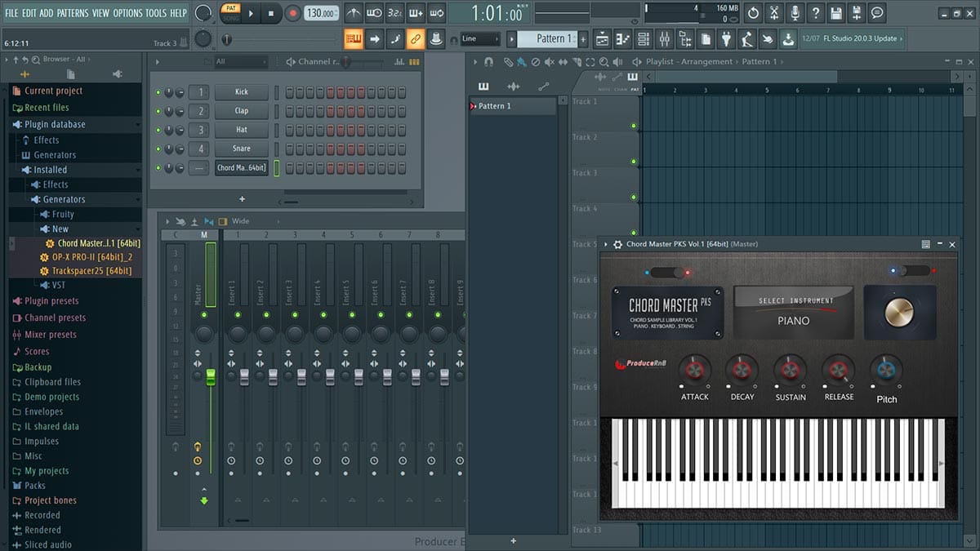Toggle the playlist magnet snap icon
The image size is (980, 551).
pyautogui.click(x=489, y=62)
